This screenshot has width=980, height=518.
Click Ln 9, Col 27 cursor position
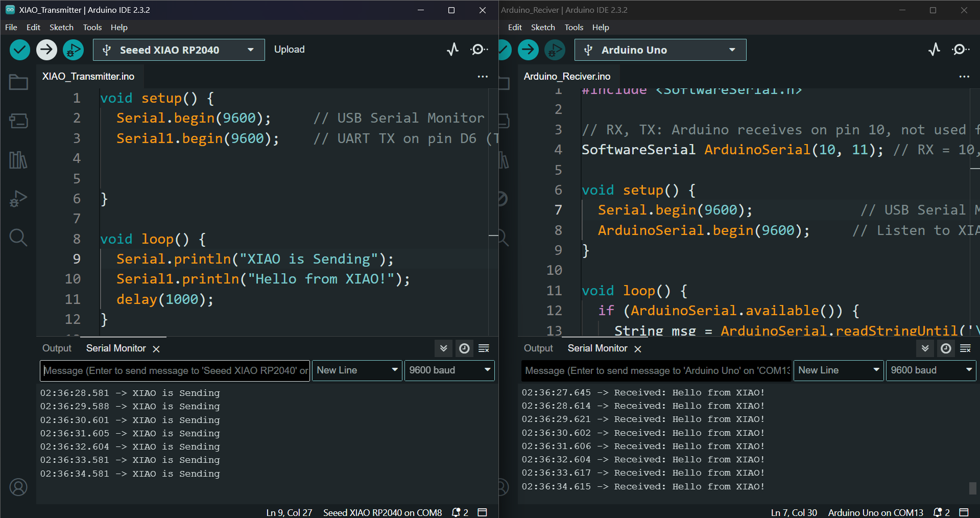click(289, 512)
